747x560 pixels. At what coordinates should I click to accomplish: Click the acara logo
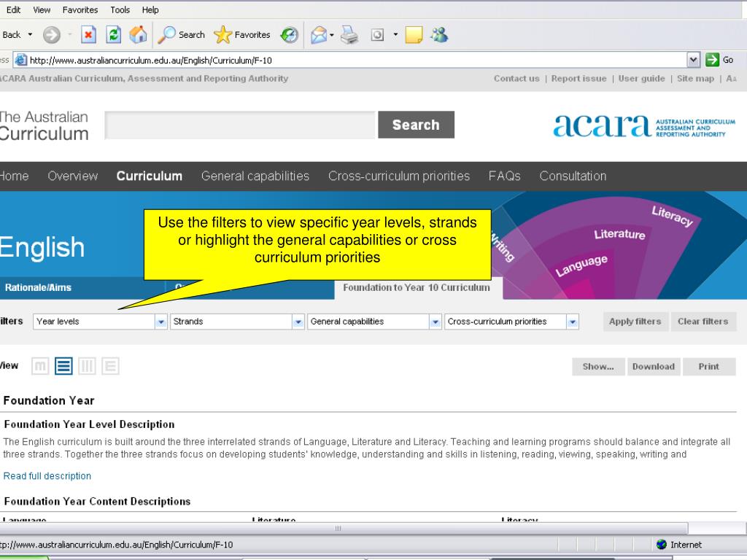[x=644, y=126]
